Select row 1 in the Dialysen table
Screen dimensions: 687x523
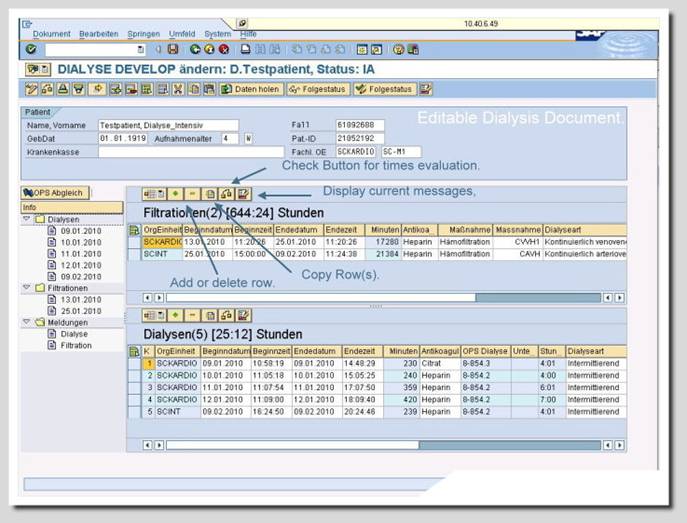point(135,364)
